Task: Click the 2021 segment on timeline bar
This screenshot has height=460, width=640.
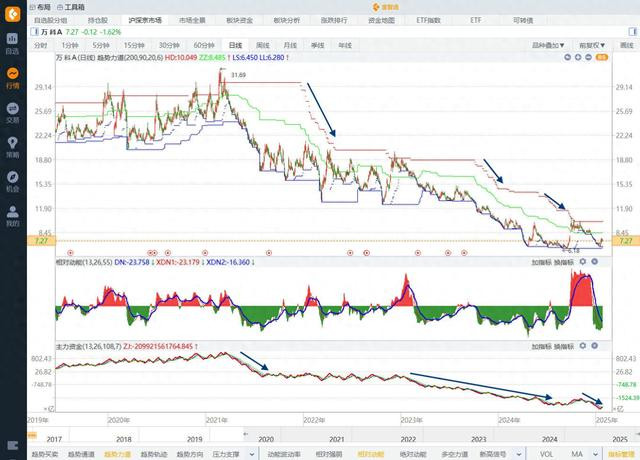Action: [336, 438]
